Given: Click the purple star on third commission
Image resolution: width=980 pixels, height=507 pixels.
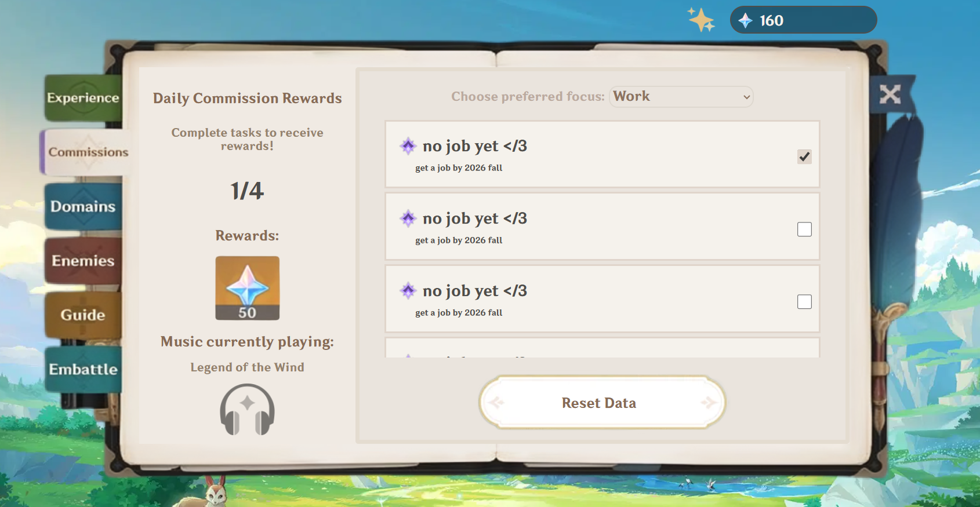Looking at the screenshot, I should click(x=408, y=291).
